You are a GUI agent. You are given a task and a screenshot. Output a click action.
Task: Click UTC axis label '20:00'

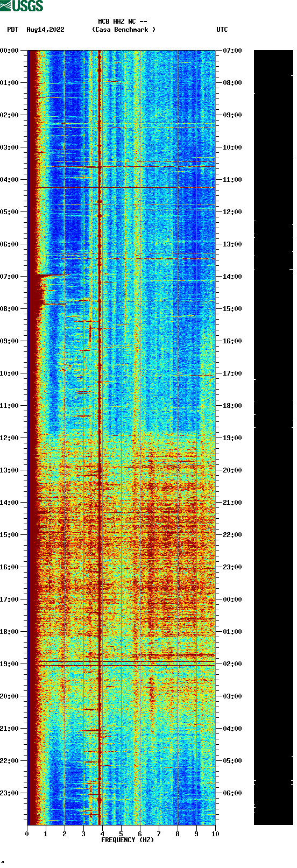coord(232,470)
